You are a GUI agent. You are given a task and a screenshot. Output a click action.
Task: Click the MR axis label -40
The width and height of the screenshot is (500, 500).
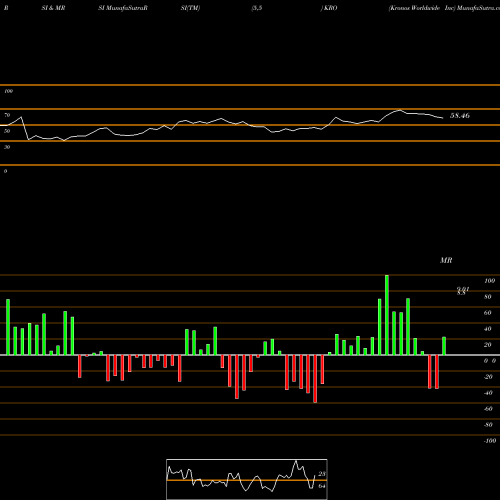tap(488, 393)
